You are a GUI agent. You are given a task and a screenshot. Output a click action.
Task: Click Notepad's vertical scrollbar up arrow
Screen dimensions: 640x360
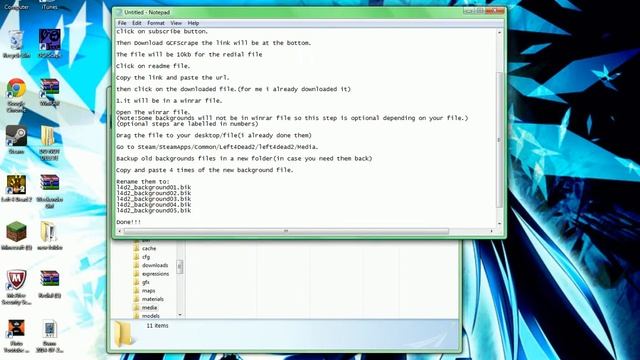[x=499, y=32]
